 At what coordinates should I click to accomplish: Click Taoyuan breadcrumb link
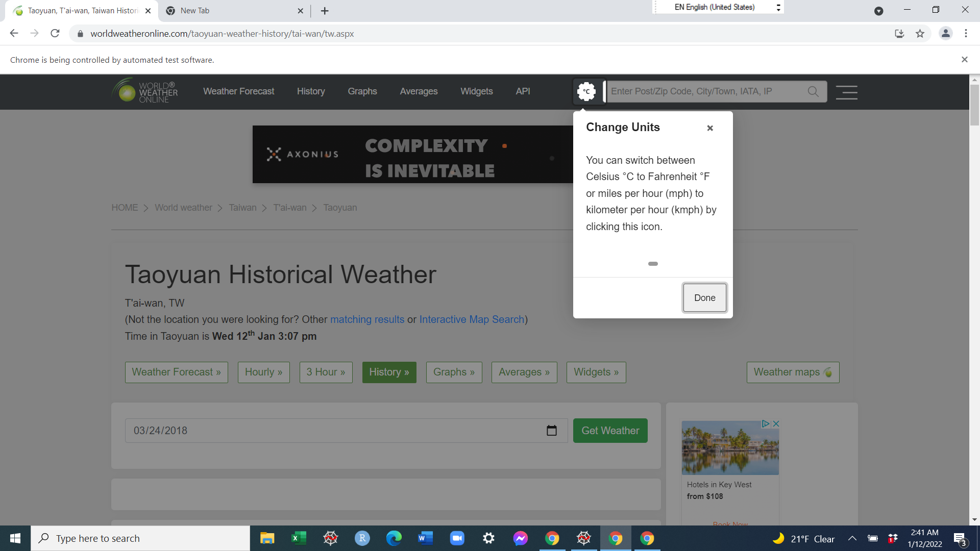click(x=340, y=208)
